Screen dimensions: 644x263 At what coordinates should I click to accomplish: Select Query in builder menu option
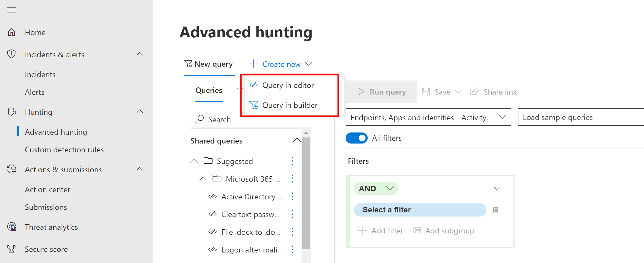coord(290,105)
